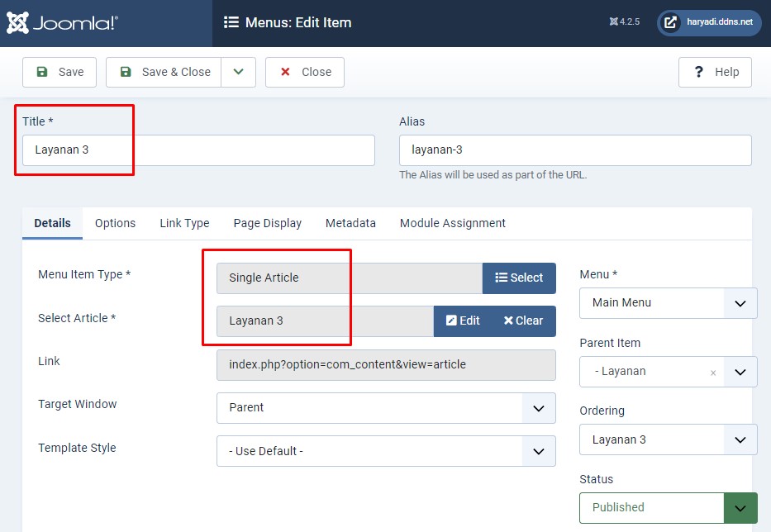Open the Template Style dropdown
771x532 pixels.
538,451
